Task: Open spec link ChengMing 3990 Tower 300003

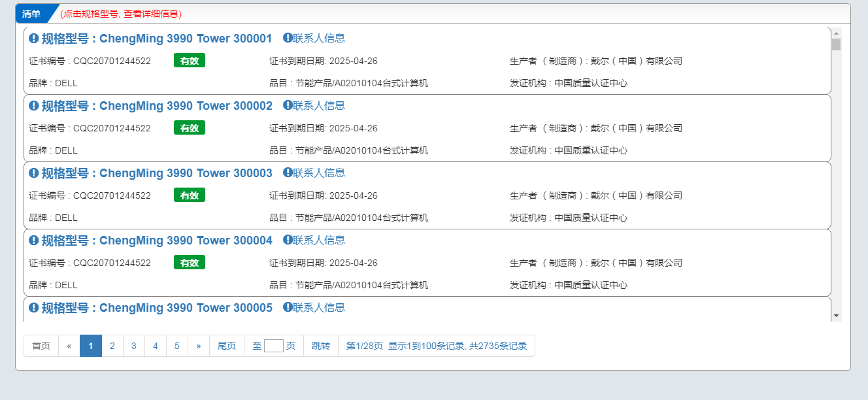Action: click(x=157, y=173)
